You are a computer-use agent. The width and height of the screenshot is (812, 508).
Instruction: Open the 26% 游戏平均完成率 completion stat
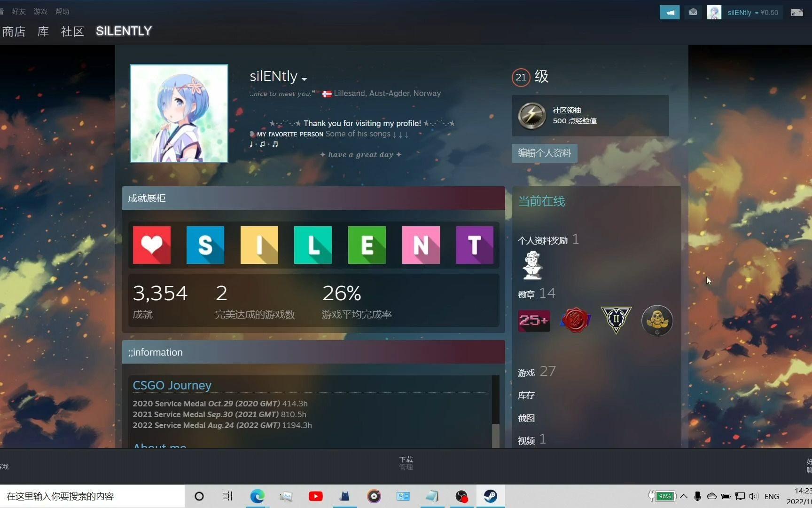pos(357,301)
